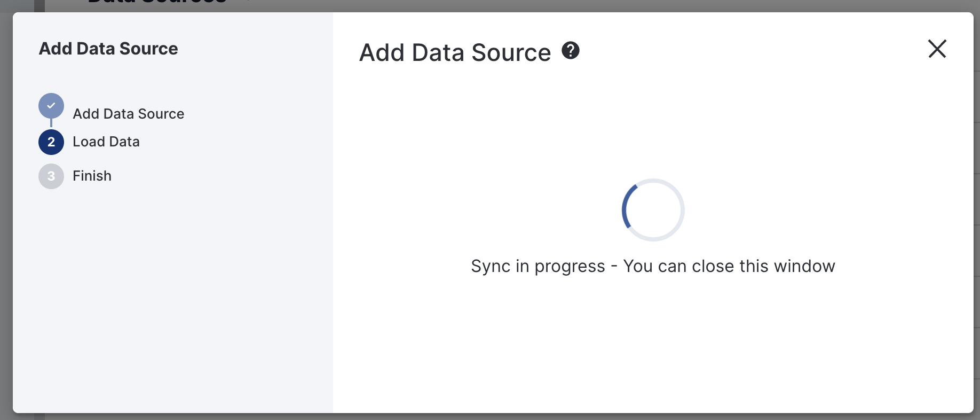Close the Add Data Source dialog
Viewport: 980px width, 420px height.
[937, 49]
